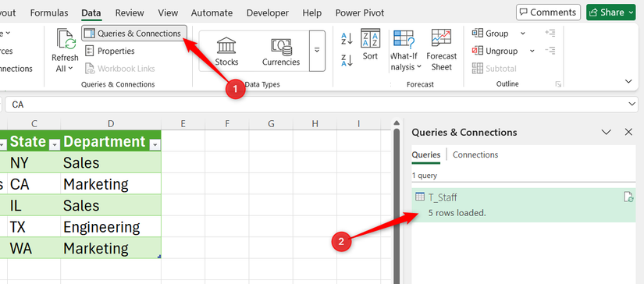Viewport: 644px width, 284px height.
Task: Click the Subtotal button
Action: 494,69
